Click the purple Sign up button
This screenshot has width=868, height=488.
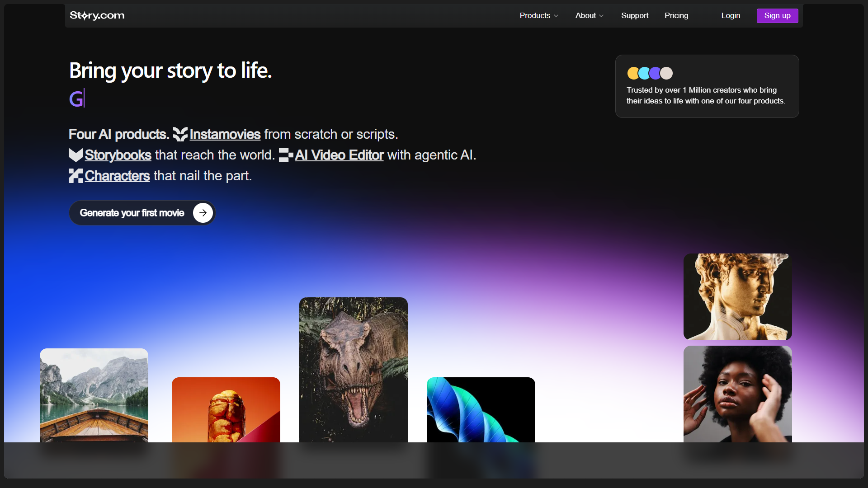coord(777,15)
